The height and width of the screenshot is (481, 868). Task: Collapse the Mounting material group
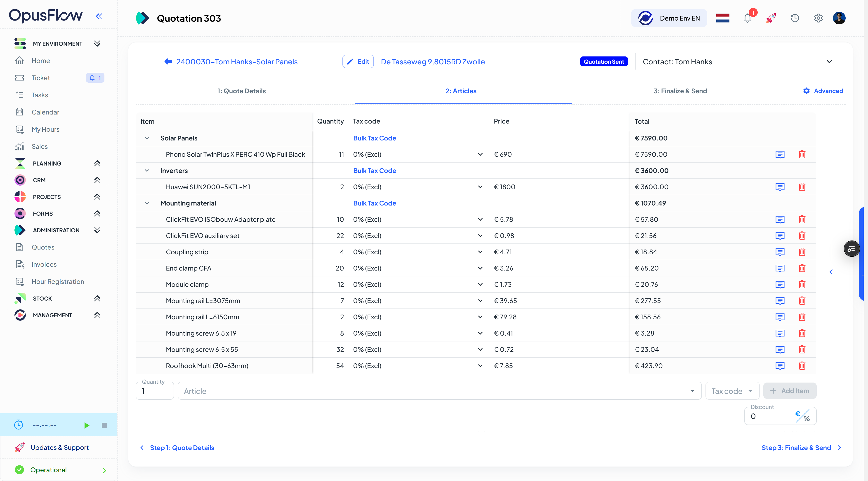[147, 203]
